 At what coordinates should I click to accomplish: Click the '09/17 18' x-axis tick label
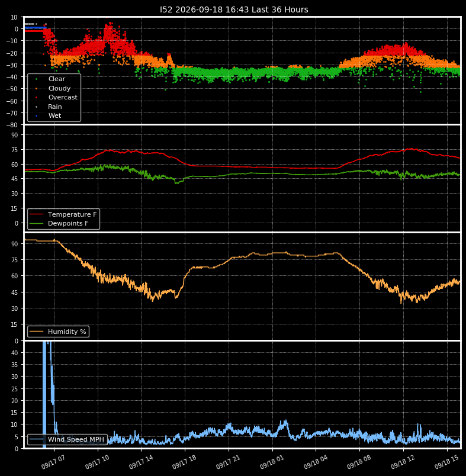[x=184, y=462]
